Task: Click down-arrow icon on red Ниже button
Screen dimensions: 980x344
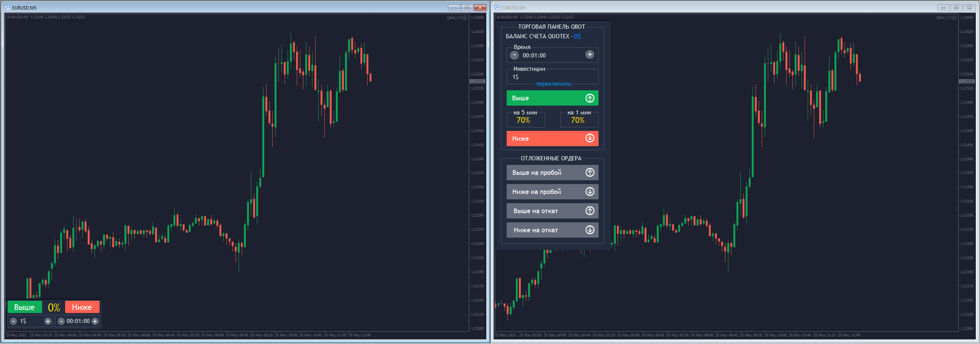Action: click(590, 138)
